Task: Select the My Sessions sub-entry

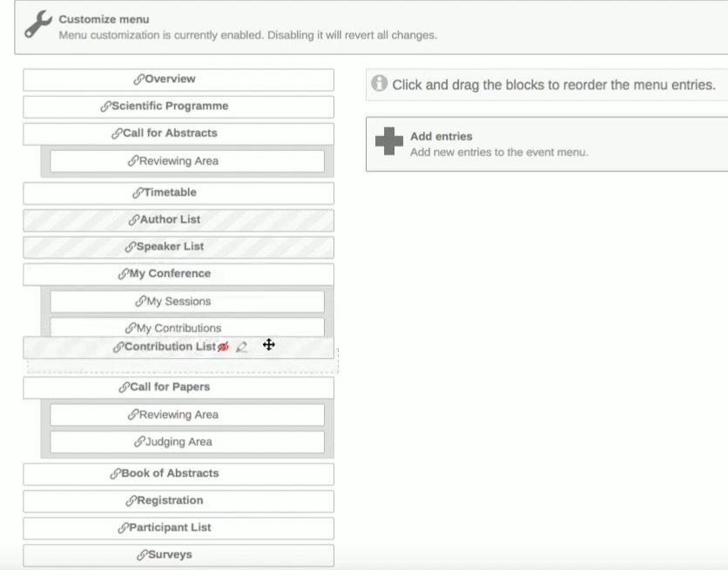Action: pyautogui.click(x=187, y=302)
